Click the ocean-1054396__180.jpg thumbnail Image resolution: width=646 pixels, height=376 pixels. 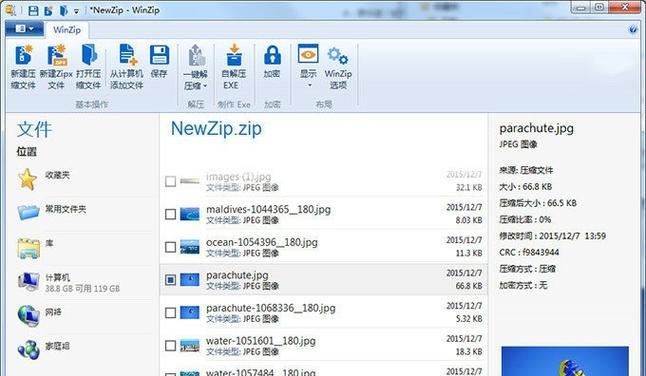(x=190, y=247)
